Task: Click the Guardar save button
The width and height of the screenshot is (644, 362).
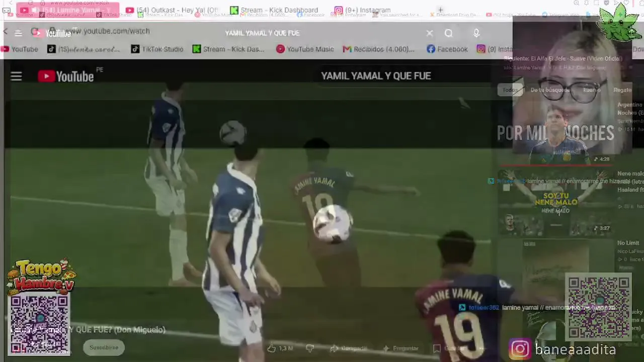Action: click(450, 348)
